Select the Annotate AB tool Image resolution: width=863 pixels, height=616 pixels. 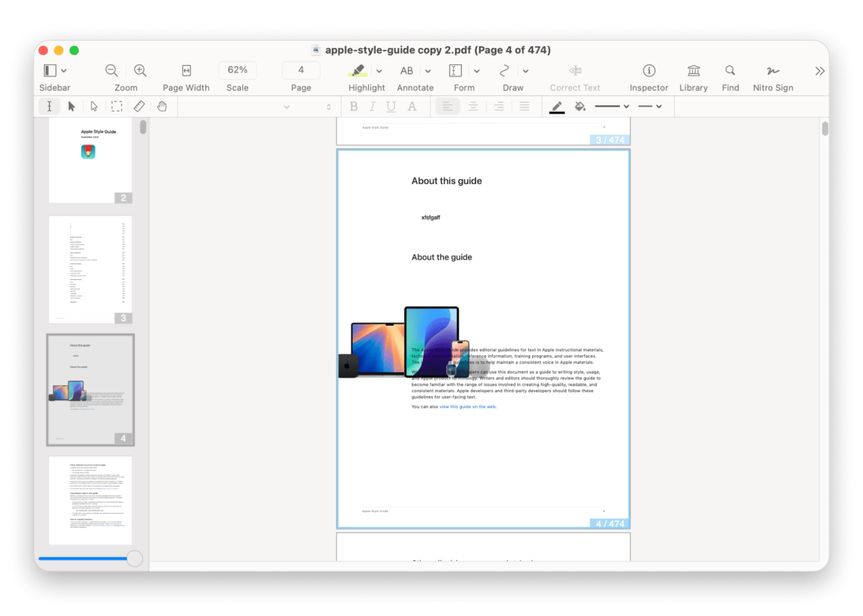tap(407, 71)
